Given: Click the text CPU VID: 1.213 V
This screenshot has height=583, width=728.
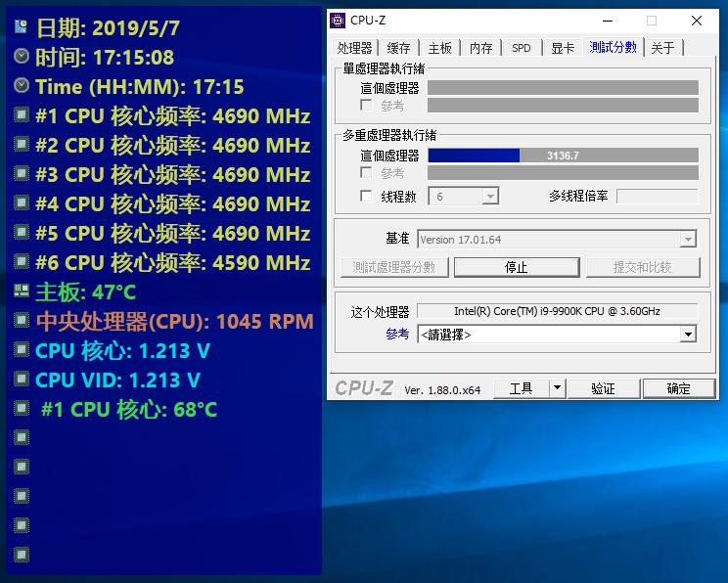Looking at the screenshot, I should pos(118,381).
